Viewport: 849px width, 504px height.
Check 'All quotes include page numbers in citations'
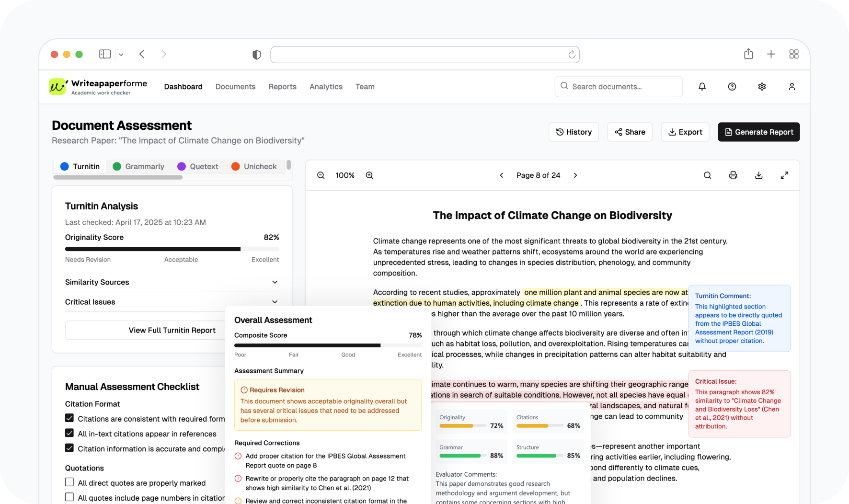coord(69,498)
